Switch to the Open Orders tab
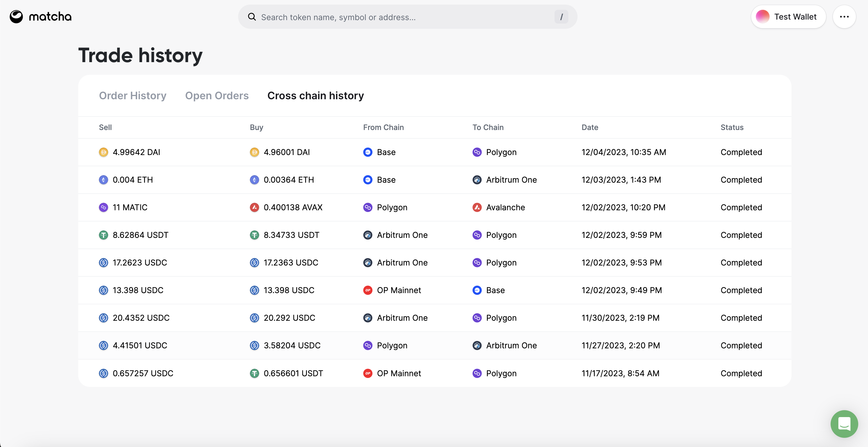 [217, 96]
